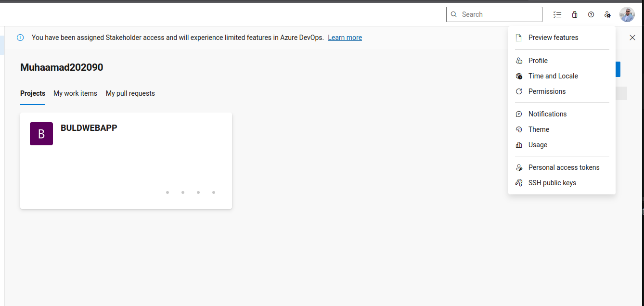
Task: Select Permissions in the settings menu
Action: pos(547,91)
